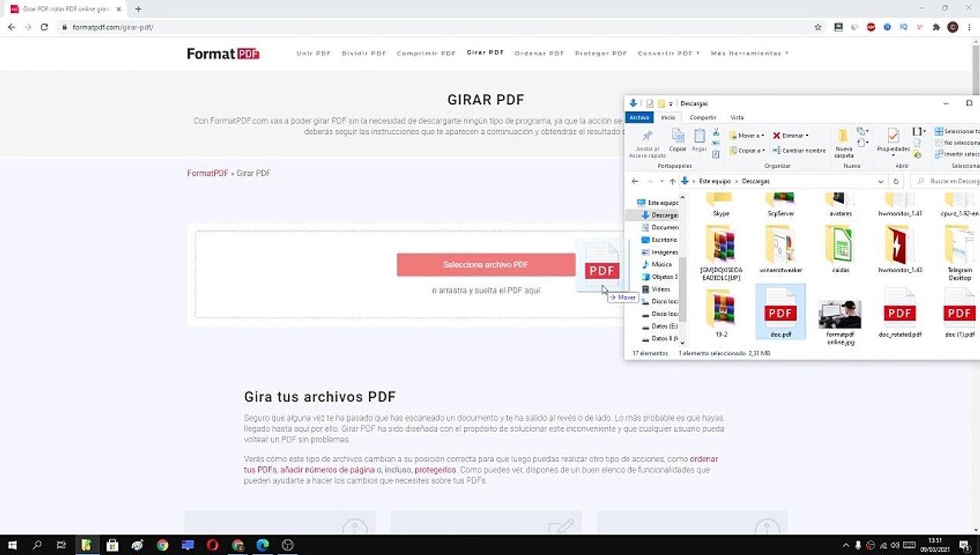Open Microsoft Edge from the taskbar

pos(263,545)
